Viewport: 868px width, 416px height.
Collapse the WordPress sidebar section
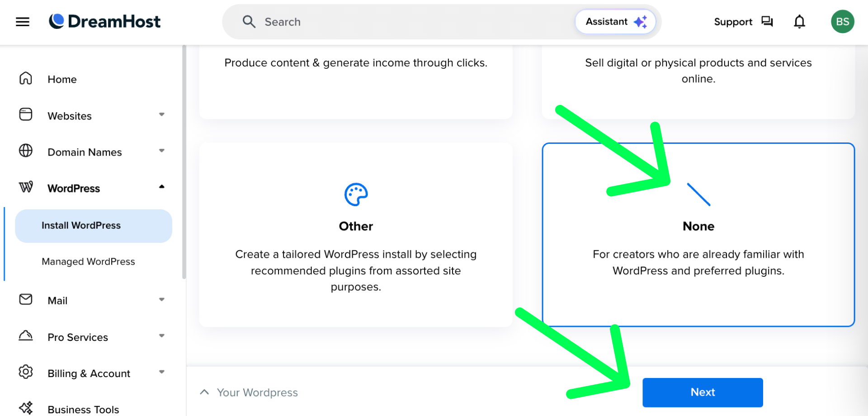pyautogui.click(x=161, y=188)
